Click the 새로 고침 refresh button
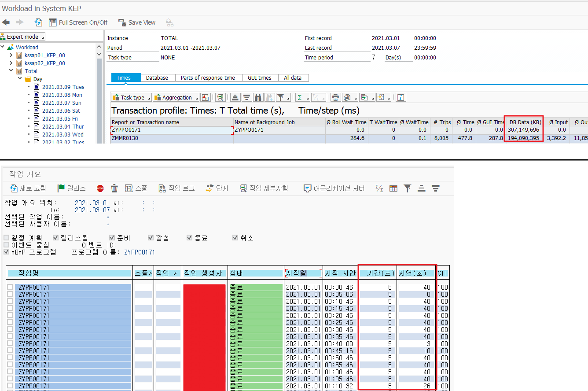This screenshot has width=588, height=391. [28, 188]
